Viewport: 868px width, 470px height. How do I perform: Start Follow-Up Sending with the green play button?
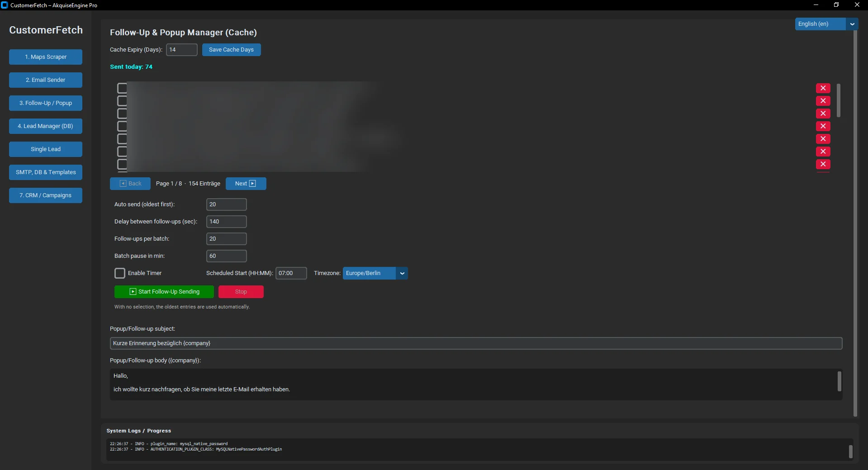click(x=164, y=292)
